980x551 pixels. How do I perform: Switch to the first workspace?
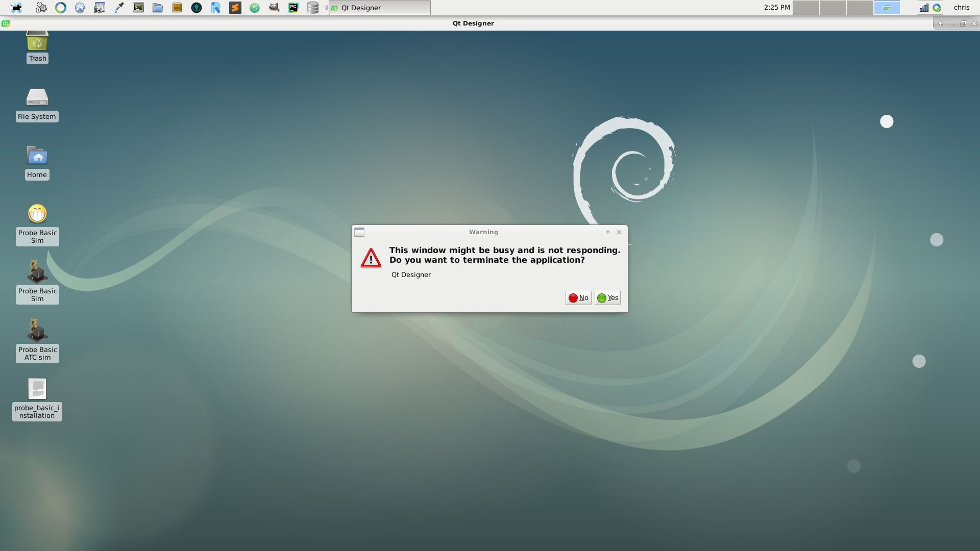coord(806,8)
